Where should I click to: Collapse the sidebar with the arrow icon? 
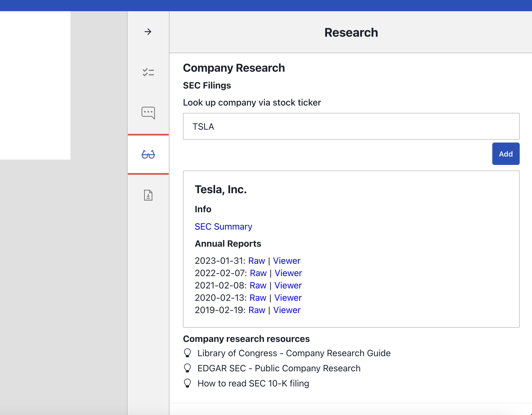148,32
